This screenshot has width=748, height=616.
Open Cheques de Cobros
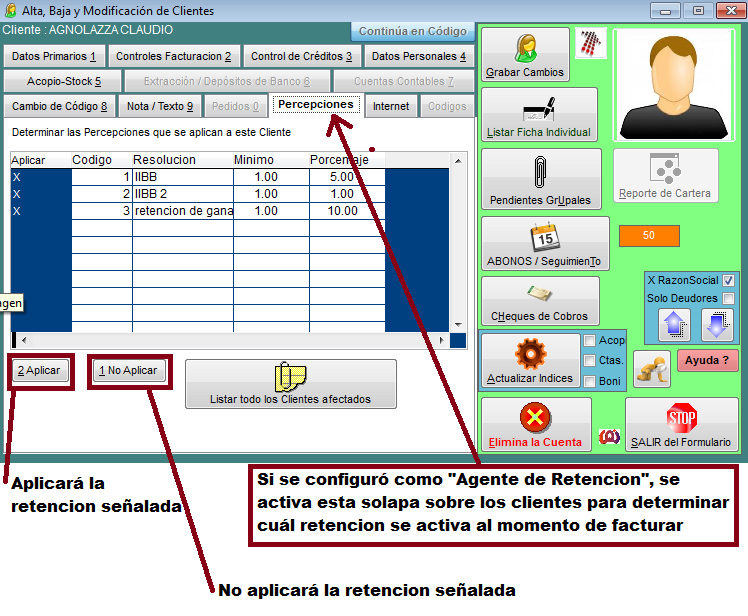pos(540,301)
